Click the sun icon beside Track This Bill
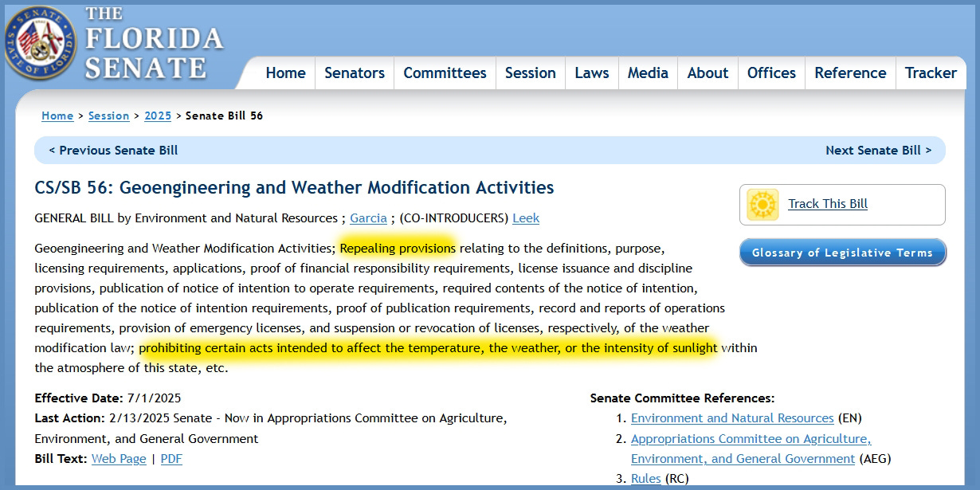This screenshot has width=980, height=490. click(762, 205)
